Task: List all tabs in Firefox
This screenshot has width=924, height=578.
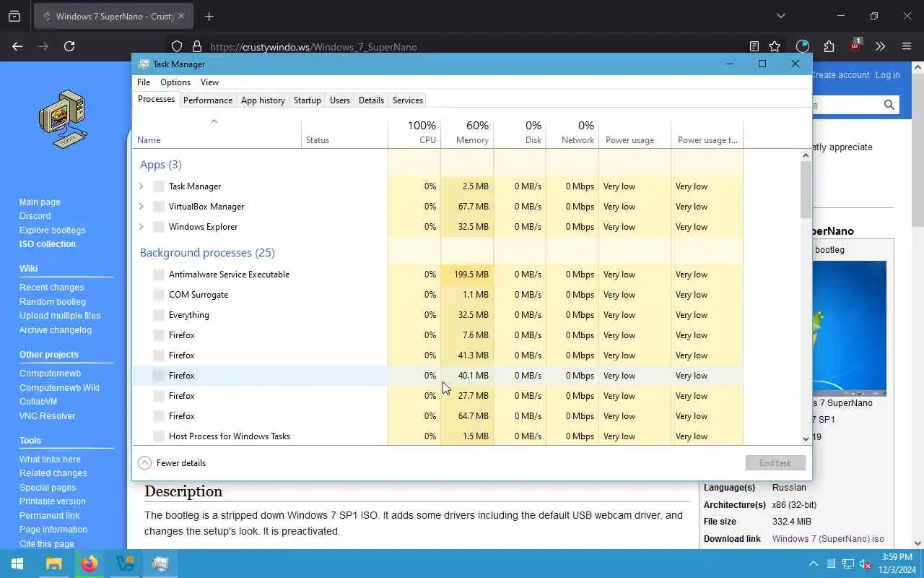Action: point(780,16)
